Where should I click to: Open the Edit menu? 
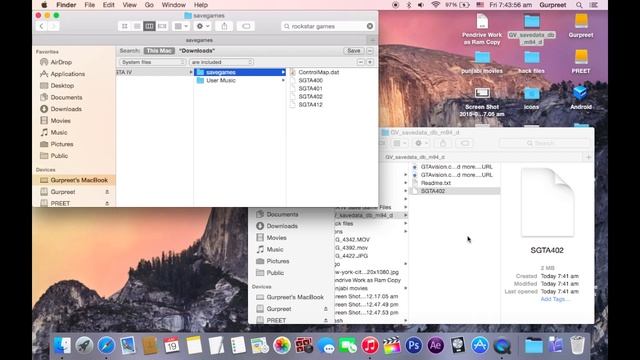pos(108,5)
